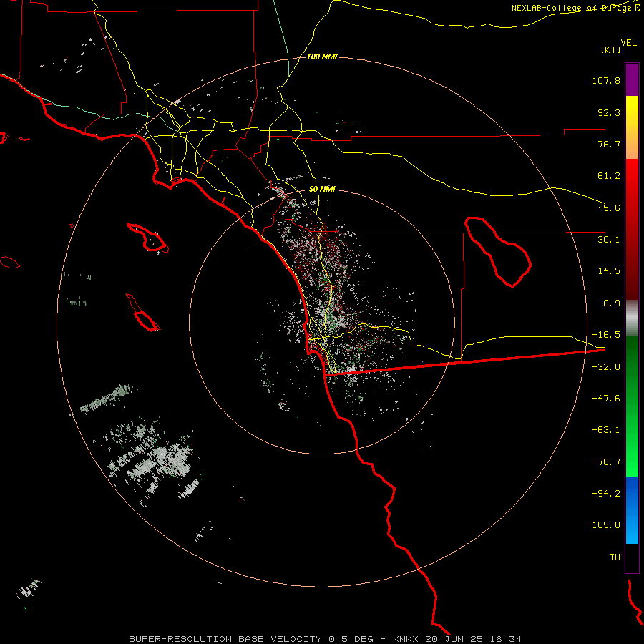
Task: Pick the blue segment of the color bar
Action: tap(632, 510)
